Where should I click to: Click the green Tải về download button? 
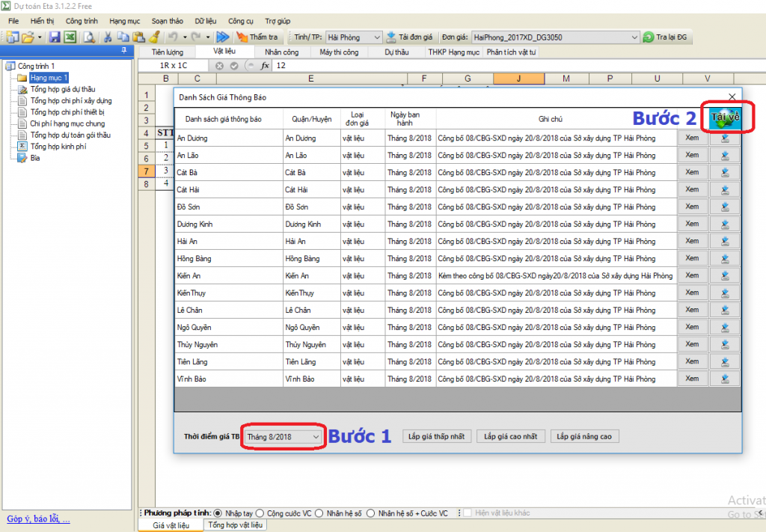tap(726, 117)
